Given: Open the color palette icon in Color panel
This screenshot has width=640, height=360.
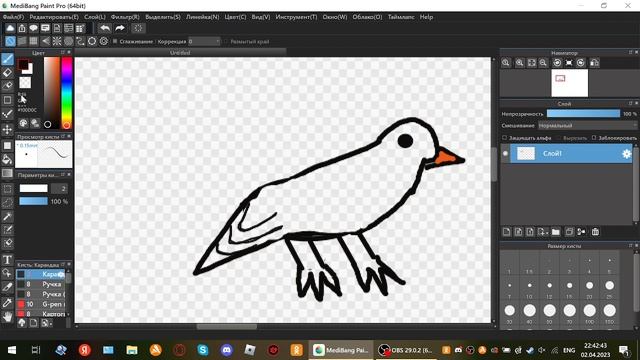Looking at the screenshot, I should [24, 123].
